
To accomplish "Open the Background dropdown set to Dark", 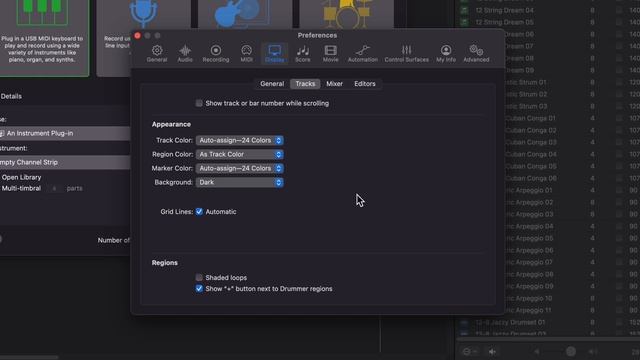I will tap(240, 182).
